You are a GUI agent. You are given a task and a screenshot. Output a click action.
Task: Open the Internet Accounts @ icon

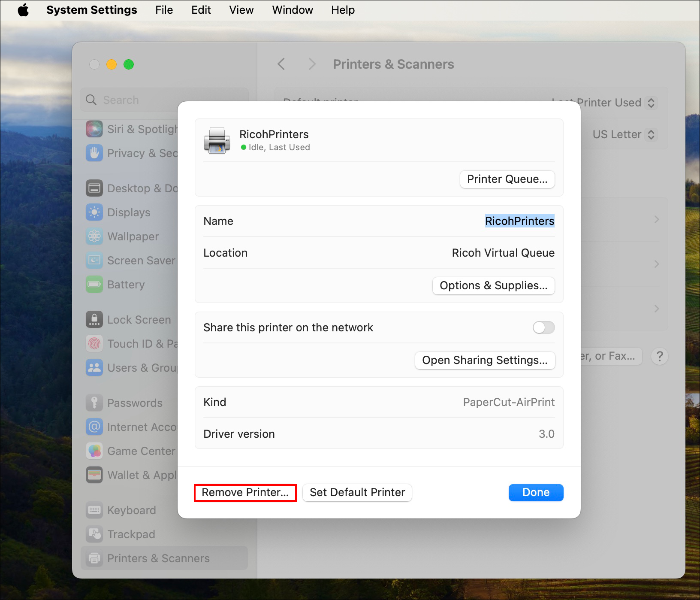coord(94,427)
